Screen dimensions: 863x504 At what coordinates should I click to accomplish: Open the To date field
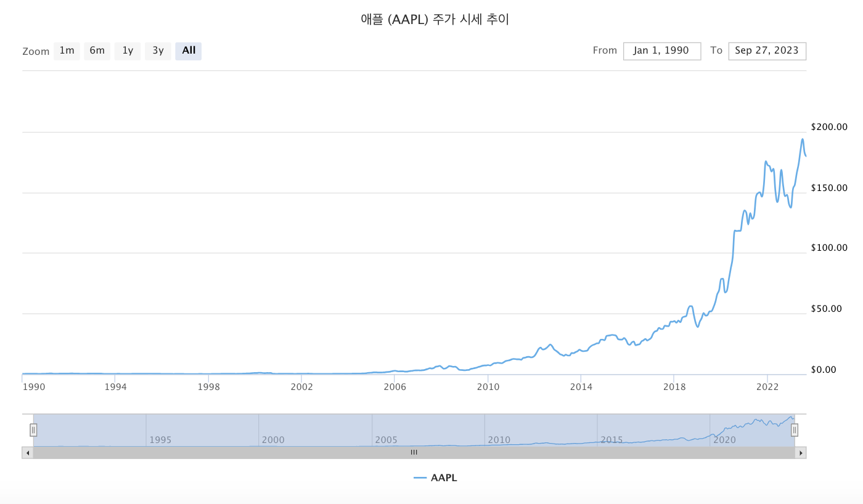(767, 51)
